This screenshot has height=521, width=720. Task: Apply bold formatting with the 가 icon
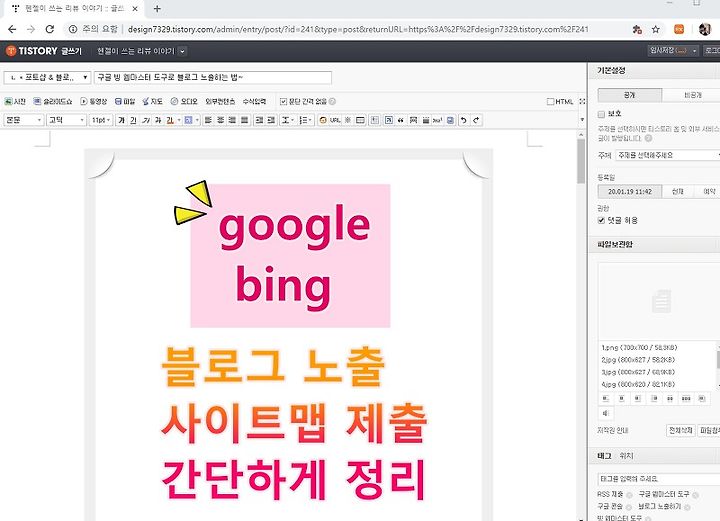click(x=121, y=120)
